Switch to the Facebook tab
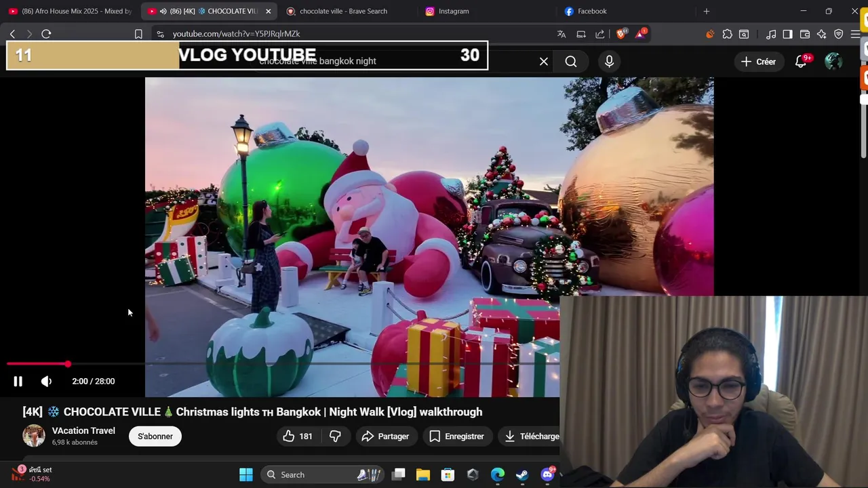 (x=624, y=11)
